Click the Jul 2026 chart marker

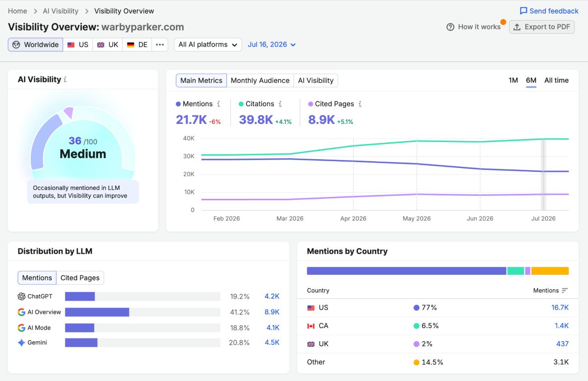(543, 175)
